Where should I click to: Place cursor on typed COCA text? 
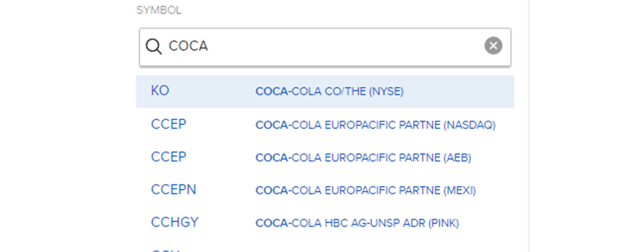pos(188,46)
